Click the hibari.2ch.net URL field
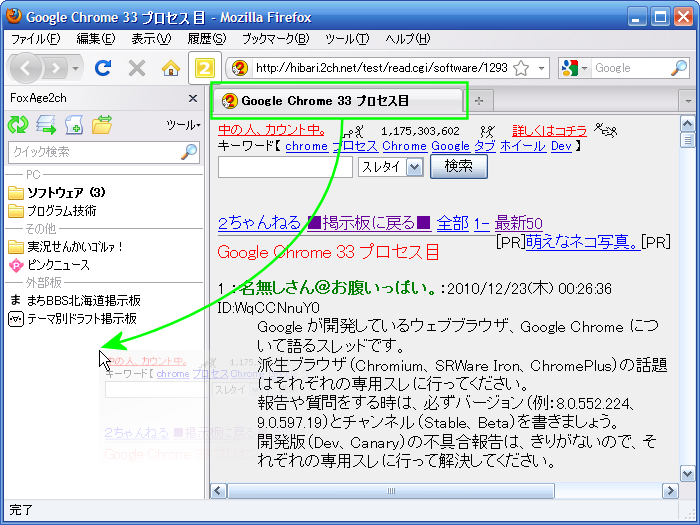 pos(381,68)
